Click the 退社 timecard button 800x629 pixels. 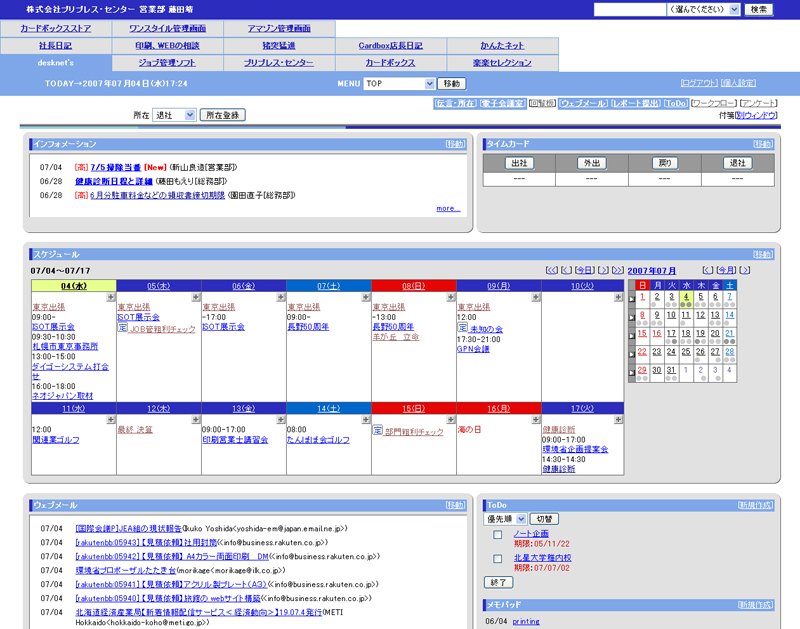[x=738, y=163]
